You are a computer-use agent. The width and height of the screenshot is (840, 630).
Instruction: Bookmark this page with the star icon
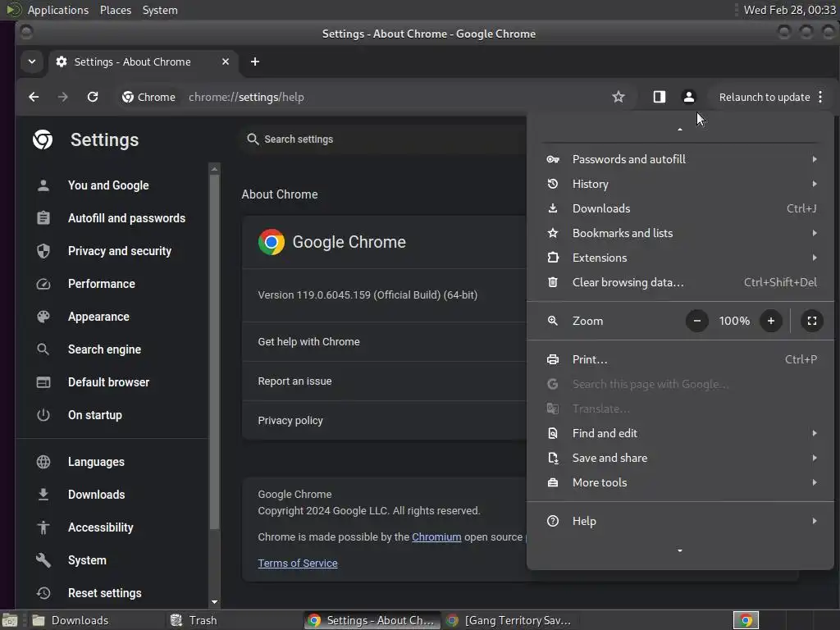click(x=619, y=97)
